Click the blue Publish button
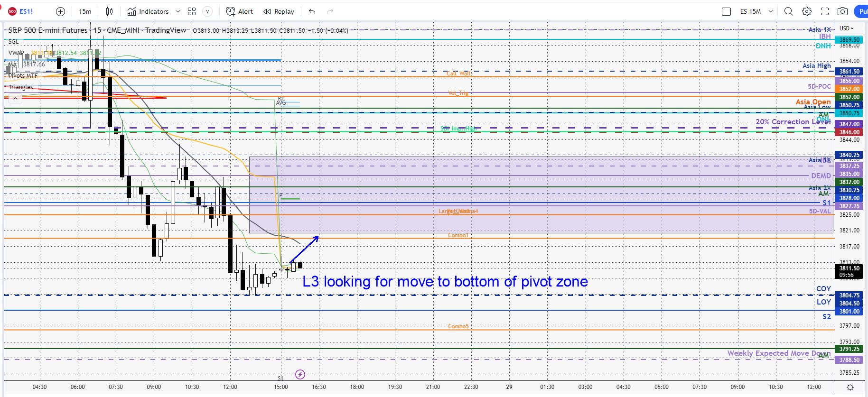 click(x=861, y=11)
